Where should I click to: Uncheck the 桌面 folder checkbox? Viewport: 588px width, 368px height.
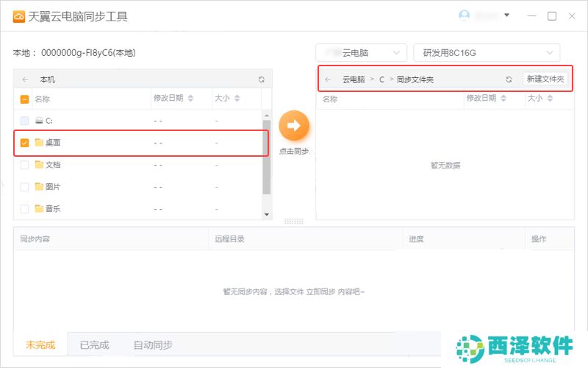pyautogui.click(x=24, y=143)
